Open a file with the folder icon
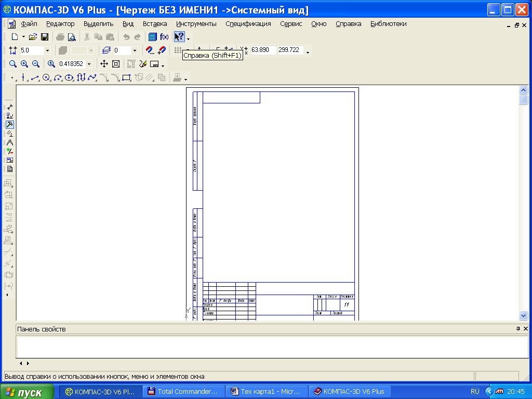Image resolution: width=532 pixels, height=399 pixels. coord(33,37)
